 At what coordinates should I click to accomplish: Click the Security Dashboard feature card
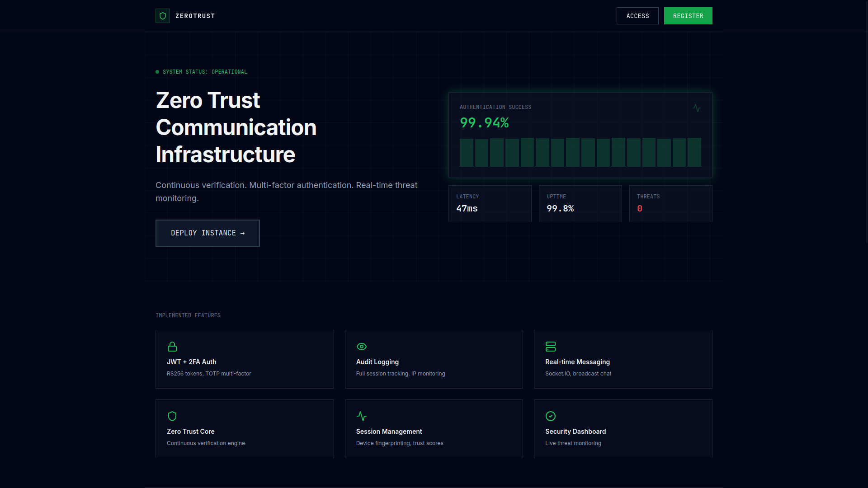(623, 428)
